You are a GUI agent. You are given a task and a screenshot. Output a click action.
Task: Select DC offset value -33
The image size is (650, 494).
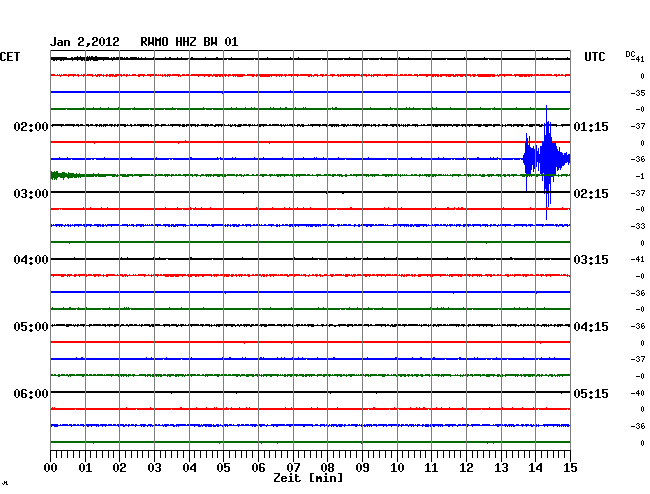point(638,226)
